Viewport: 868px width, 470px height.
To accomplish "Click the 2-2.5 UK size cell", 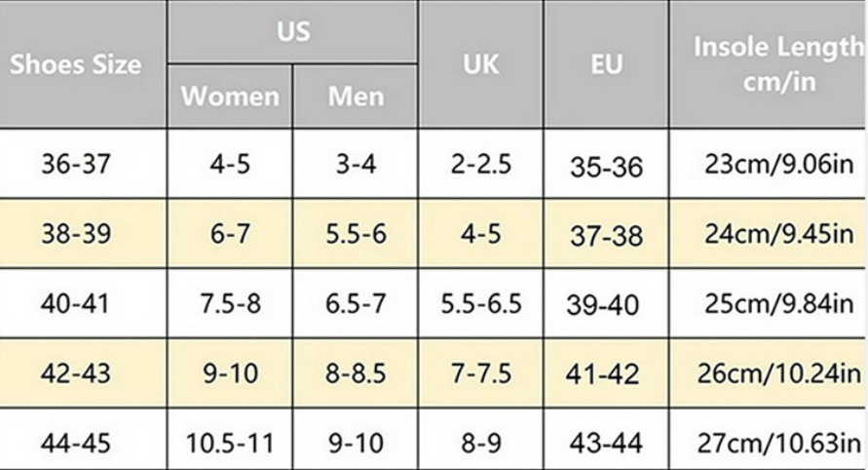I will 480,164.
